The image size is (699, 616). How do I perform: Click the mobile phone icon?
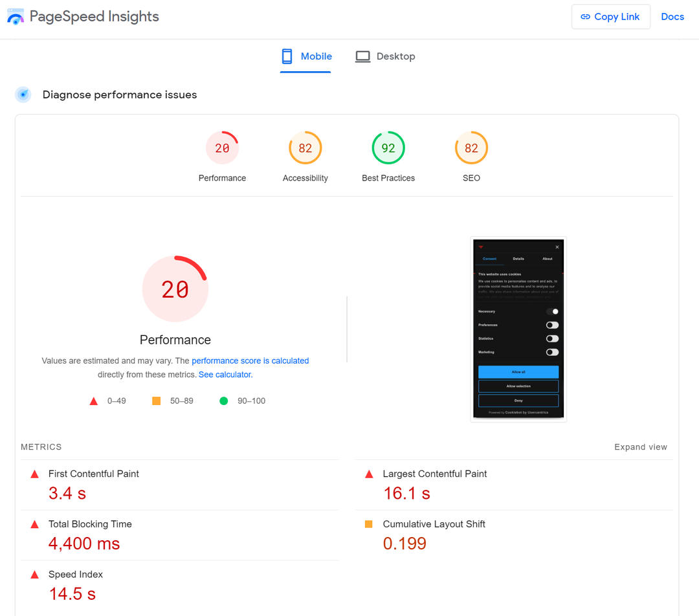287,56
